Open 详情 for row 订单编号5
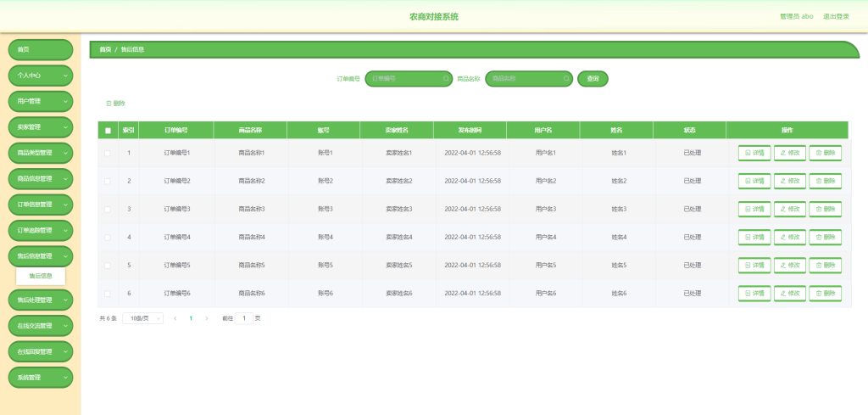868x415 pixels. click(x=754, y=266)
